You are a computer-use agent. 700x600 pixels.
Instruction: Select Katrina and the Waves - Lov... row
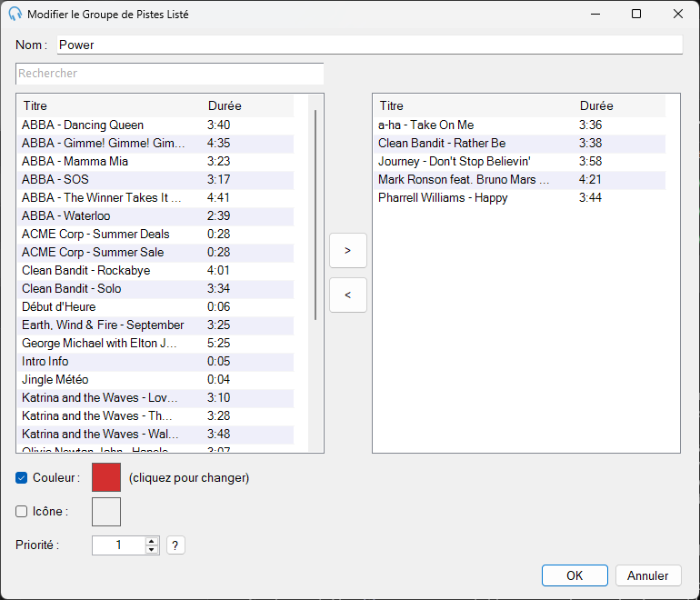point(155,398)
